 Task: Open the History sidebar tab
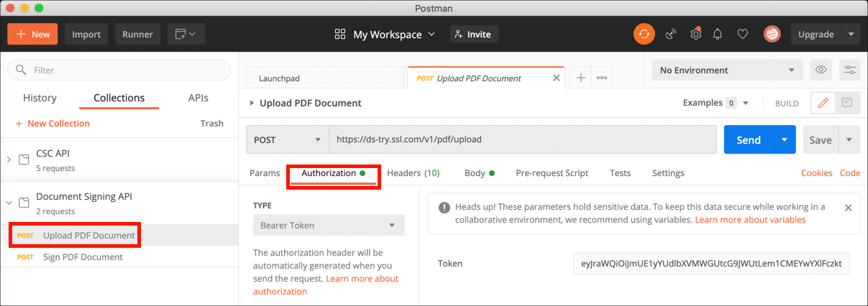tap(40, 98)
